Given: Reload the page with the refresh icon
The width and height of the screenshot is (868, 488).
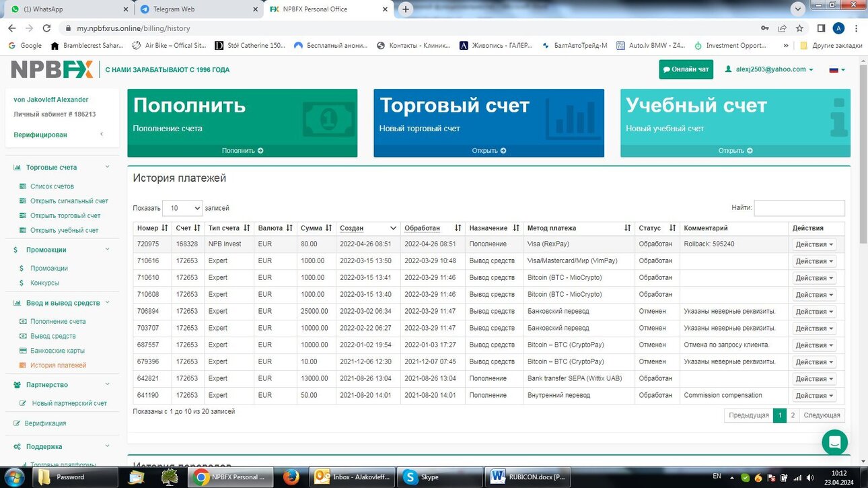Looking at the screenshot, I should 46,28.
